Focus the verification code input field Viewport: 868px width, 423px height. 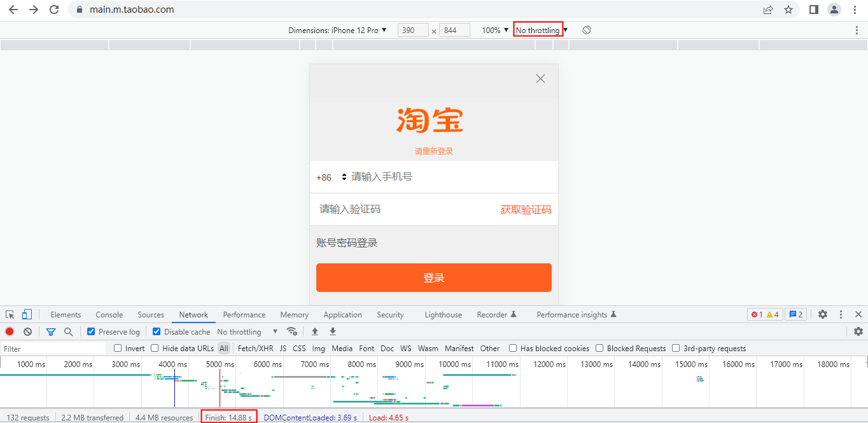pos(406,209)
